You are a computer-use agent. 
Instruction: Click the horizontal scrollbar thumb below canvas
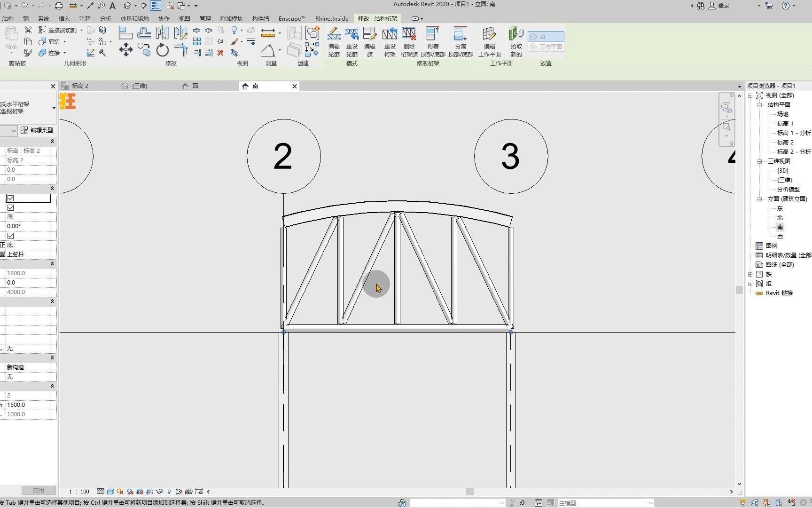tap(470, 492)
